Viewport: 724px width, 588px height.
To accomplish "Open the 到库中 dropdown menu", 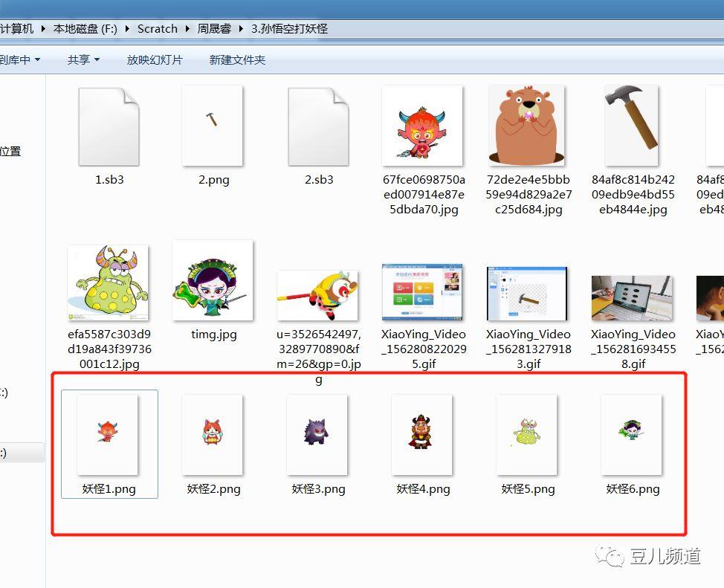I will click(x=20, y=59).
